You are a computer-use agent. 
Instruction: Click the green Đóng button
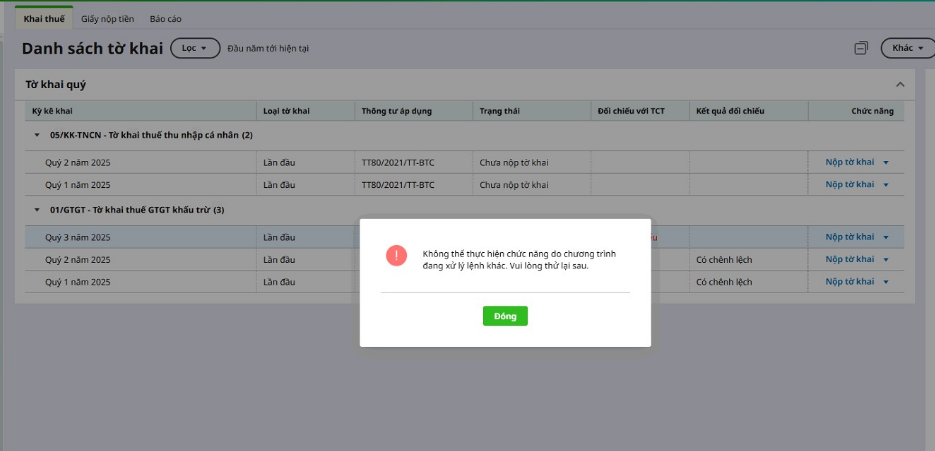505,316
